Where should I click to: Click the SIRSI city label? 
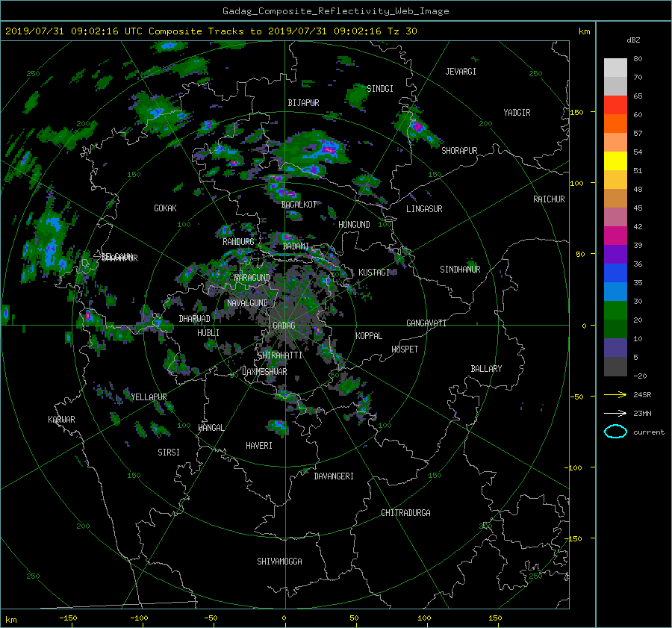pyautogui.click(x=169, y=453)
